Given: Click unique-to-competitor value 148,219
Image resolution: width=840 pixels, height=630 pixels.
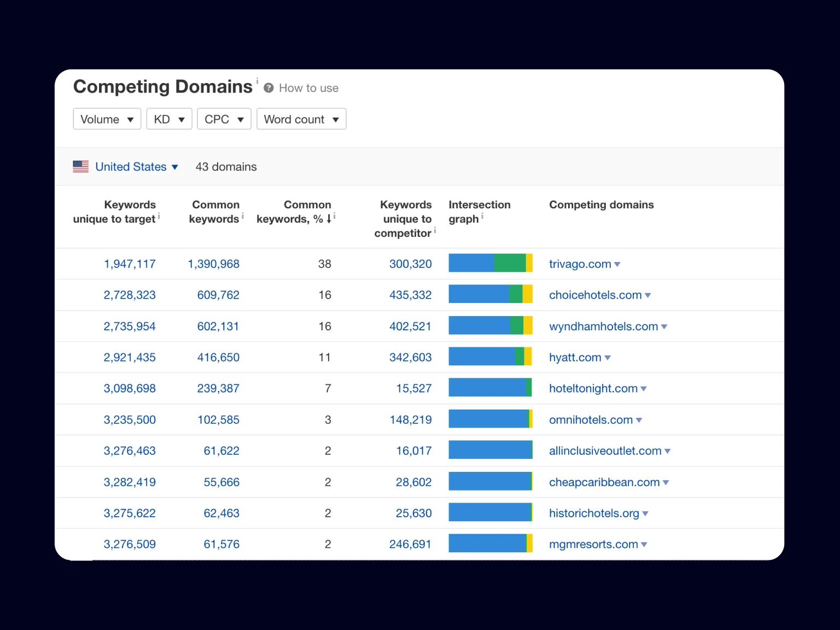Looking at the screenshot, I should click(411, 419).
